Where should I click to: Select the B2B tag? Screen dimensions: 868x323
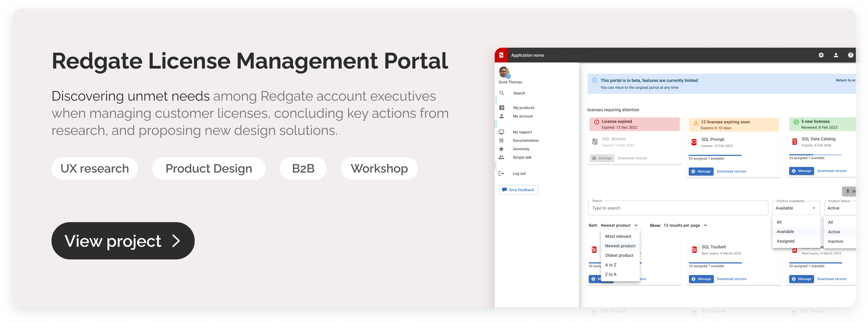tap(303, 169)
